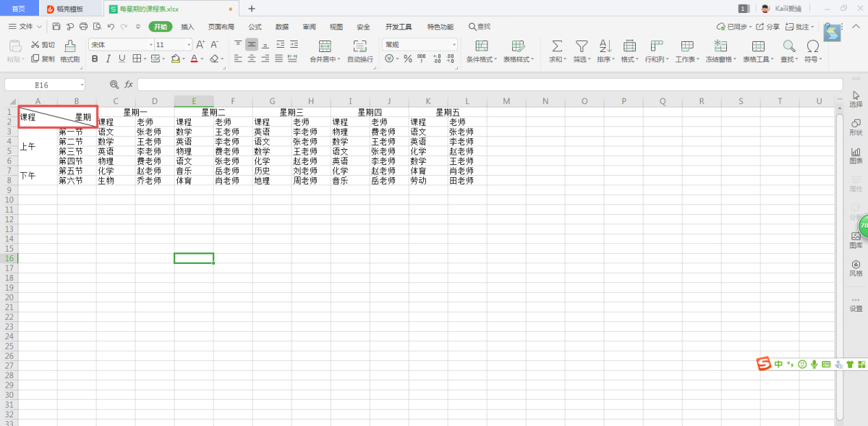Click the AutoSum (求和) sigma icon

[x=557, y=46]
